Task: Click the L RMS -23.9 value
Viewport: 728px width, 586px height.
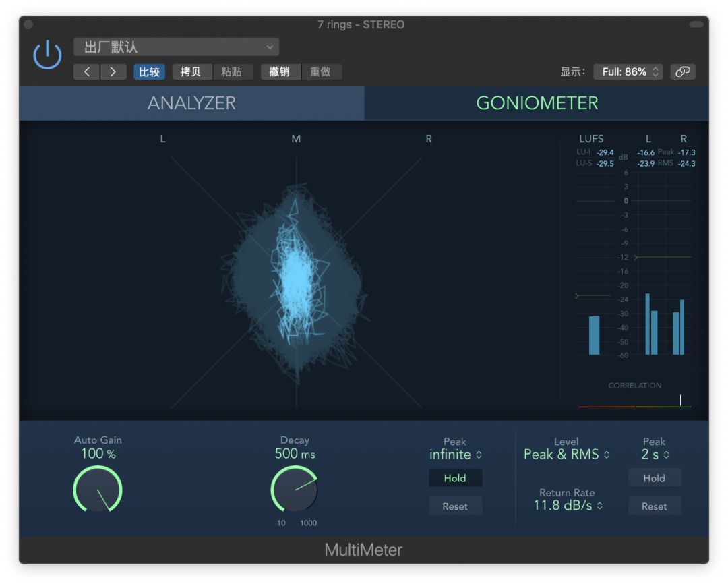Action: click(x=646, y=163)
